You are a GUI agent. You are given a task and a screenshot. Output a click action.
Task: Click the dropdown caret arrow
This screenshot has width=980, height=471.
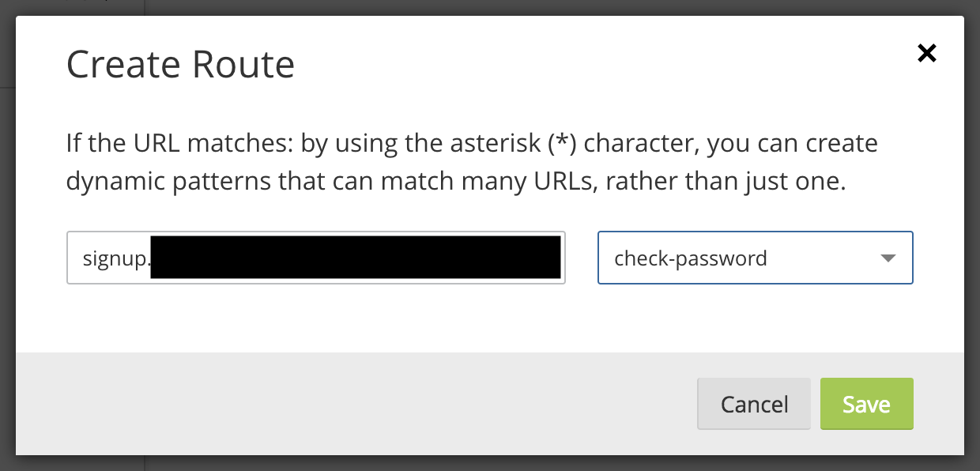coord(888,258)
